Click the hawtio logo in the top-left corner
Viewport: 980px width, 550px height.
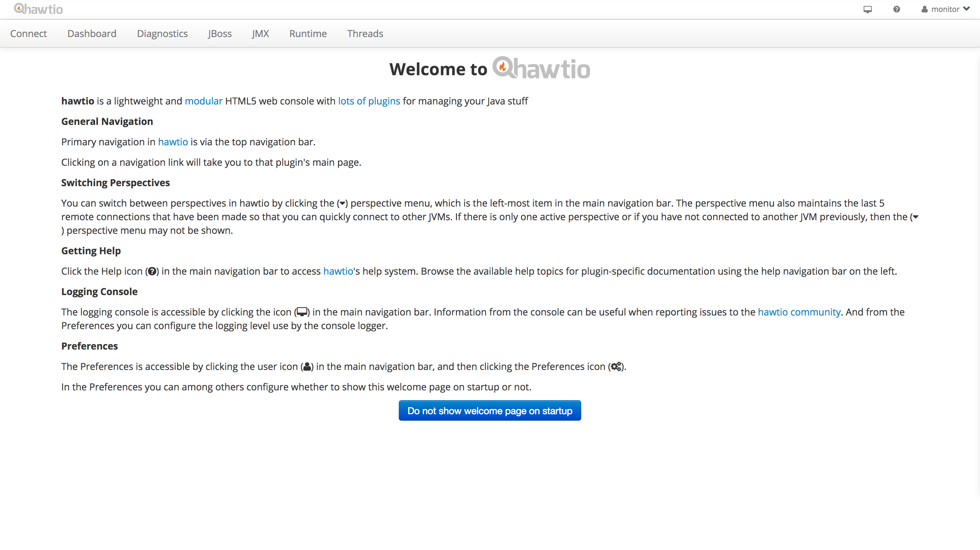point(38,9)
